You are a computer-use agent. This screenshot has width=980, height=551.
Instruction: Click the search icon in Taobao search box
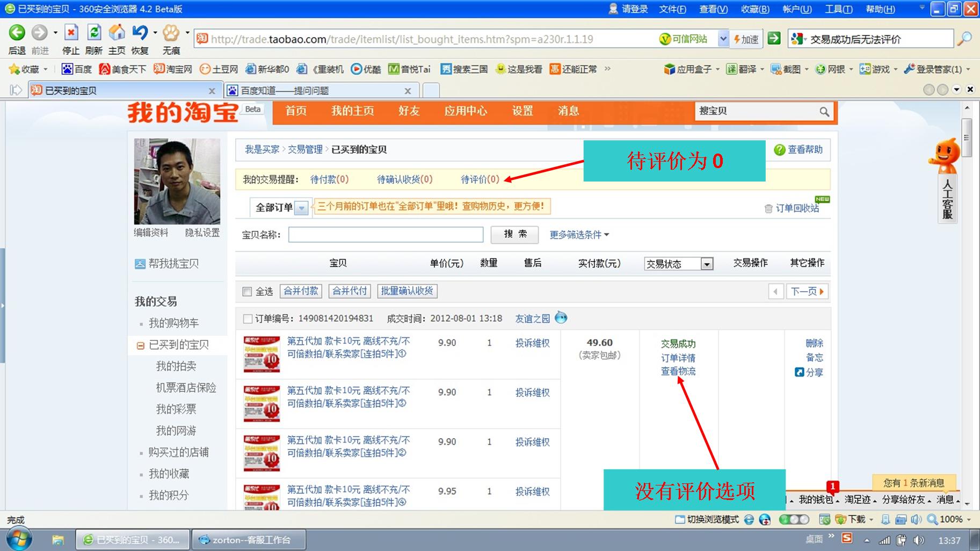824,112
